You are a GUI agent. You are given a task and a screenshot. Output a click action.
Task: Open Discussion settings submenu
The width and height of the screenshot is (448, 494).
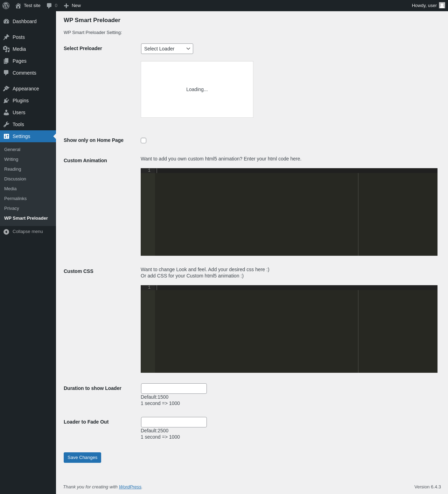click(15, 179)
